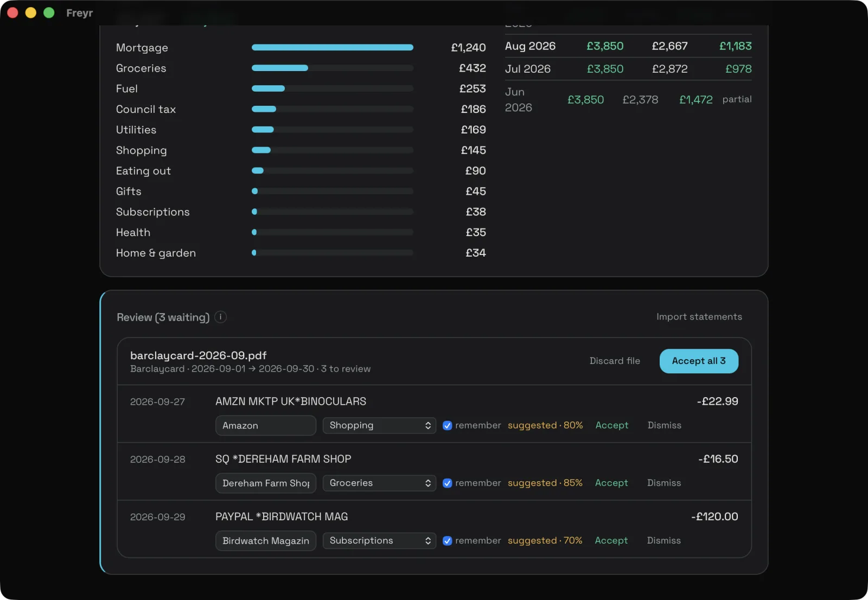Open the Shopping category dropdown
Image resolution: width=868 pixels, height=600 pixels.
(379, 425)
